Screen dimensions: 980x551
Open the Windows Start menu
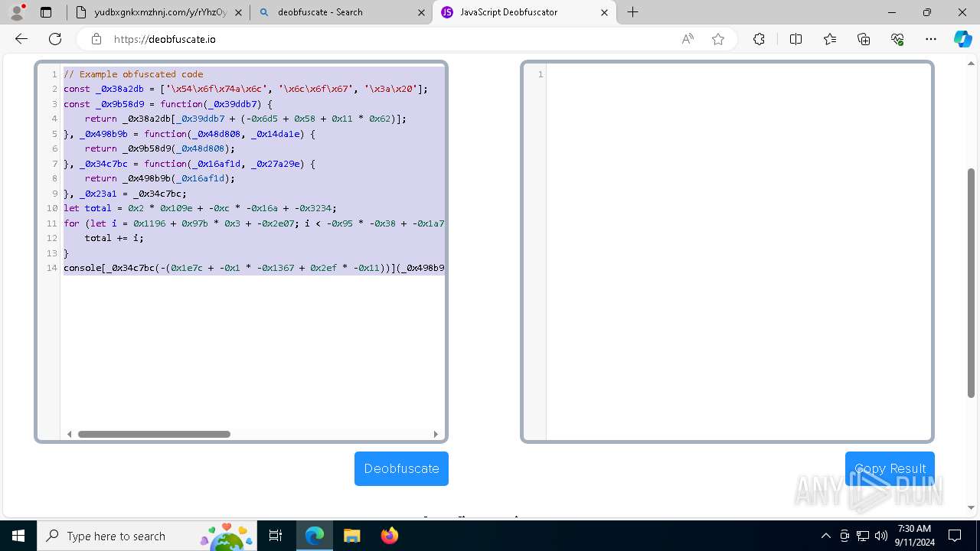(x=18, y=536)
